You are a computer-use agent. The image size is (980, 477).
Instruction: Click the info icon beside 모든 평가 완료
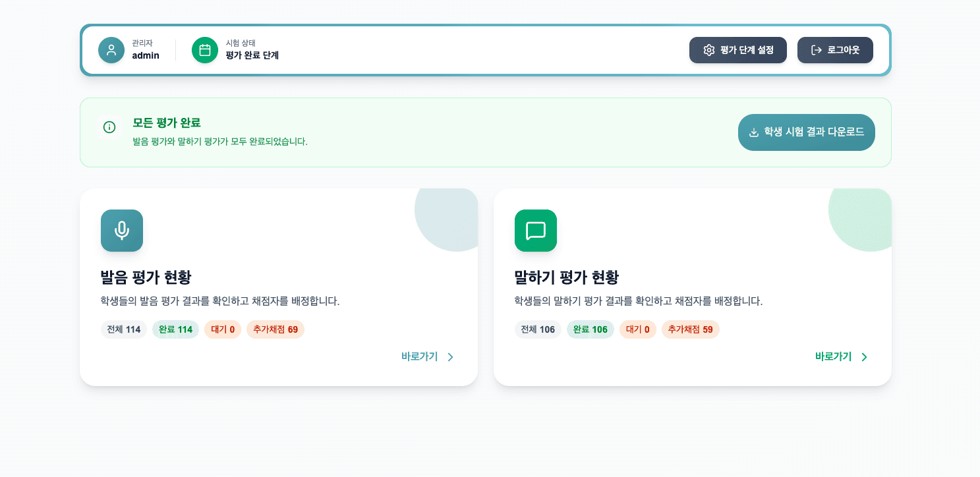point(109,127)
